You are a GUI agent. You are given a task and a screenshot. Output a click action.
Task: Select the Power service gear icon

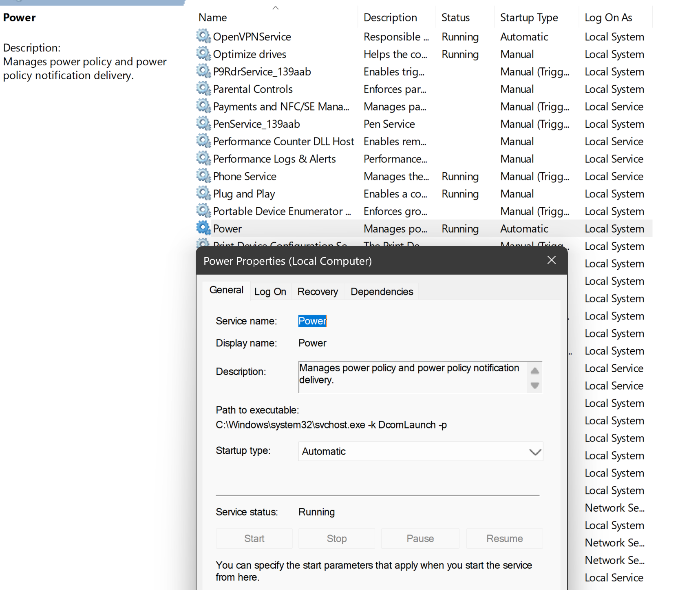point(203,228)
